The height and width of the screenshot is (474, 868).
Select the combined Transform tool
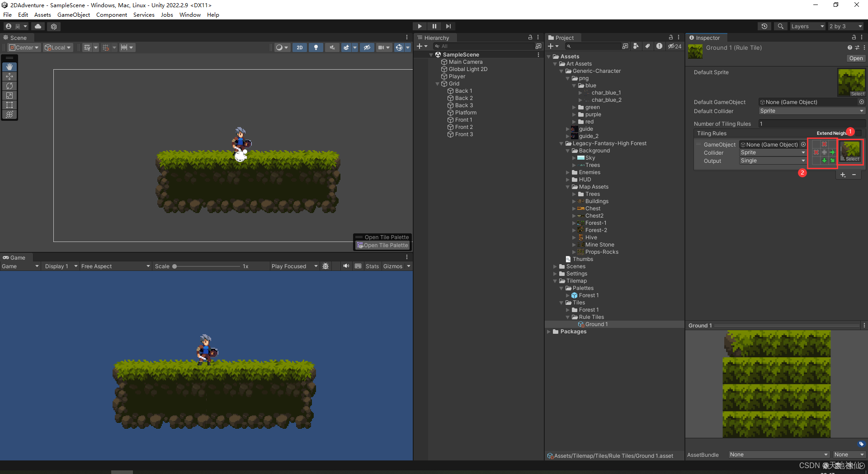pos(9,114)
